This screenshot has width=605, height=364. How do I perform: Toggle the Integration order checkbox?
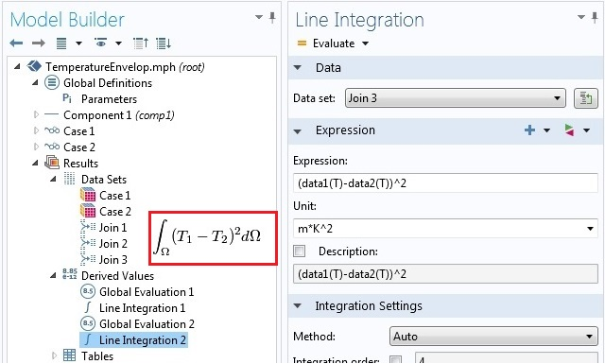click(396, 360)
